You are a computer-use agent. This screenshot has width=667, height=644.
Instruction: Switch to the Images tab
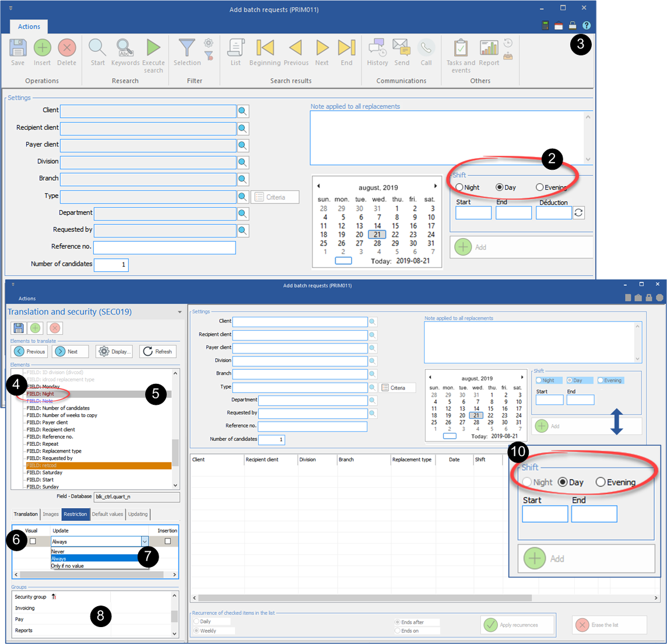[51, 514]
